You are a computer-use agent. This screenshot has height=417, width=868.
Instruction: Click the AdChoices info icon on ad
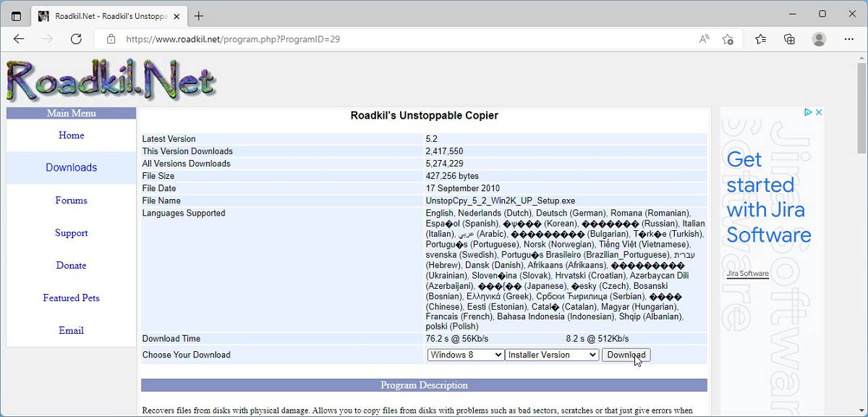(809, 112)
